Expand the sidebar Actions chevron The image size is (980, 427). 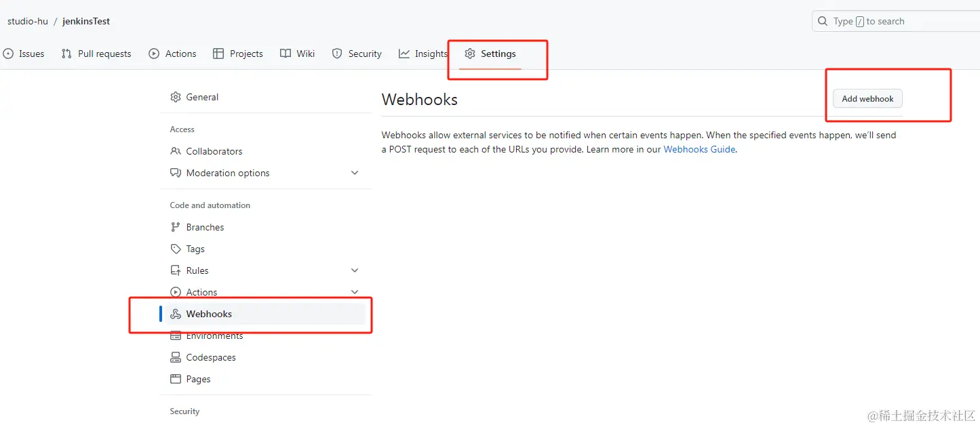[x=355, y=292]
